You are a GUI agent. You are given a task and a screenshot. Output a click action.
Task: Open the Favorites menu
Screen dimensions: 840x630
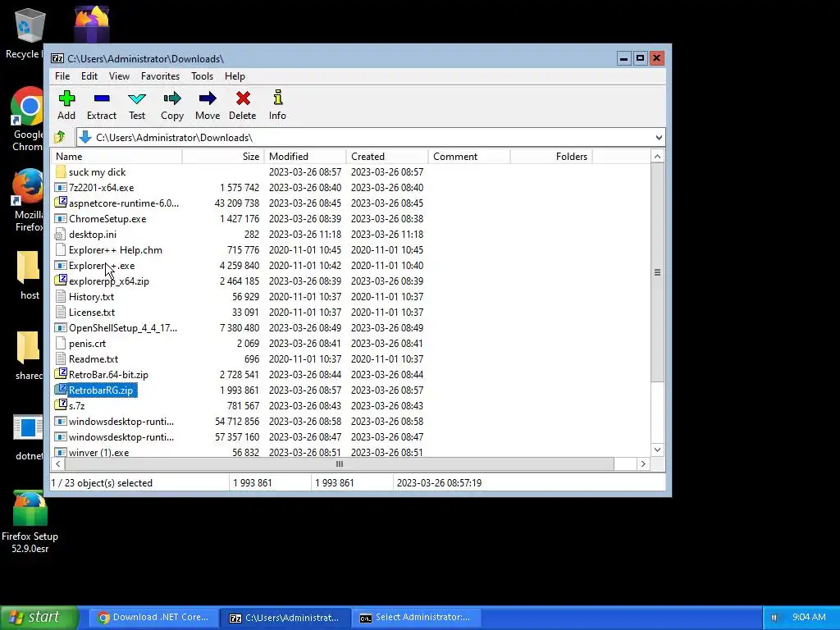160,76
